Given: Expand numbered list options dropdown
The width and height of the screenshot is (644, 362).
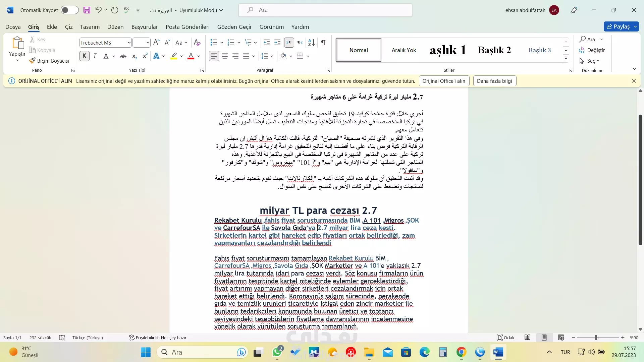Looking at the screenshot, I should 239,43.
